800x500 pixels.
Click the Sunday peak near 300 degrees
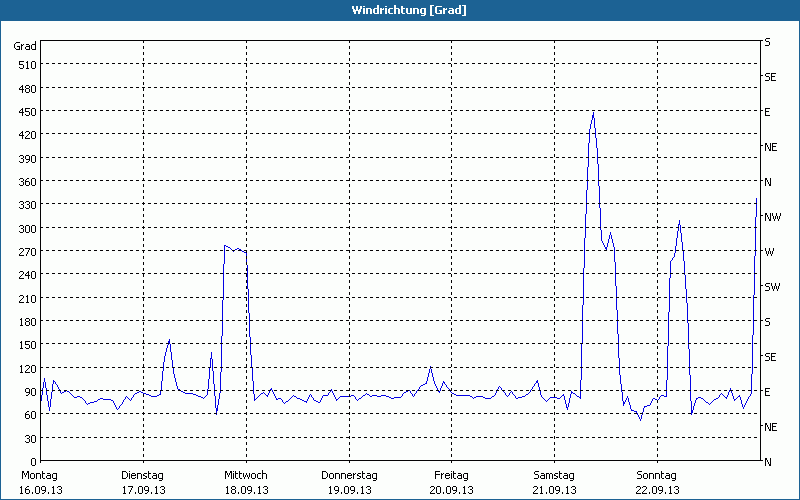(679, 221)
